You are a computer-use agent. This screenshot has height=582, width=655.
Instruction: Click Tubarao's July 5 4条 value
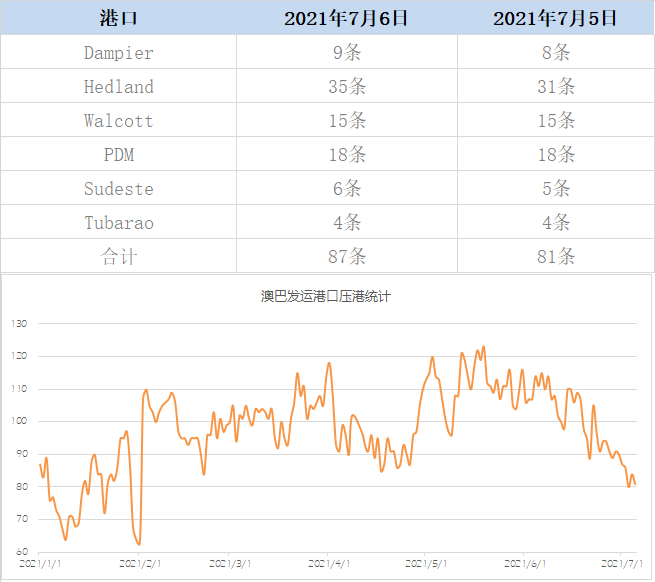(556, 222)
